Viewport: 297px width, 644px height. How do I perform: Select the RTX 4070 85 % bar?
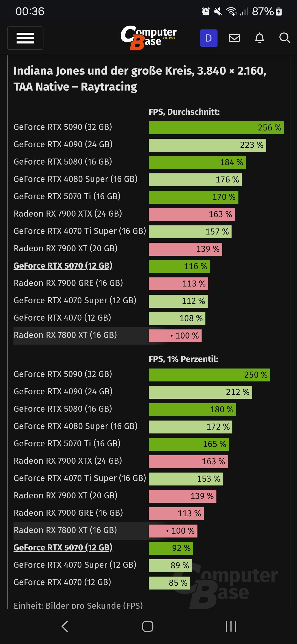[x=169, y=583]
